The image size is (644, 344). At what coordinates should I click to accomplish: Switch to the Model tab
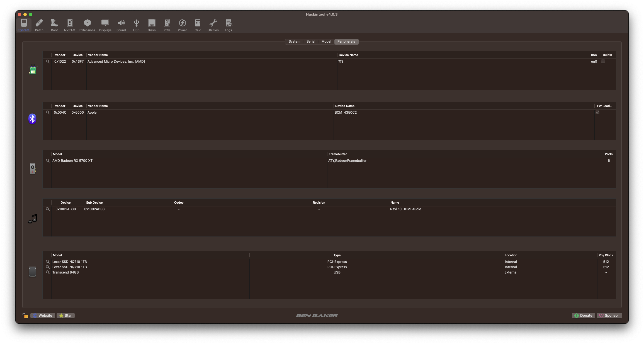[326, 42]
